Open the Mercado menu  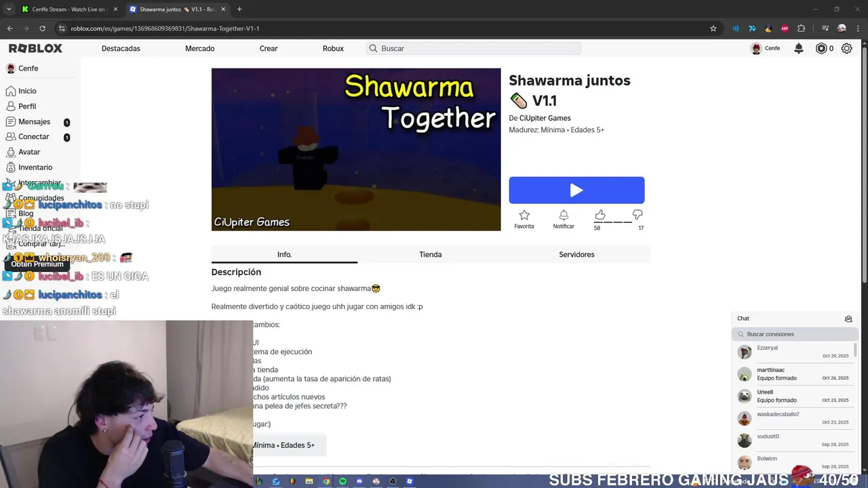[200, 48]
